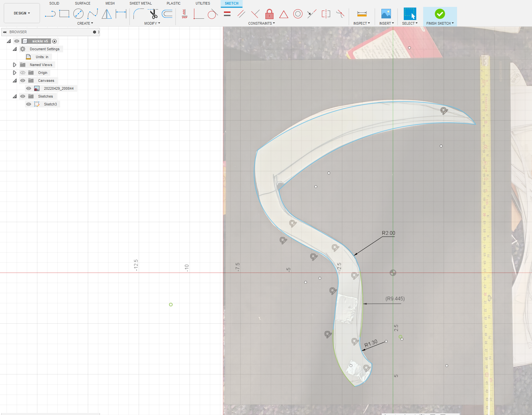Switch to the SHEET METAL tab

pyautogui.click(x=140, y=3)
